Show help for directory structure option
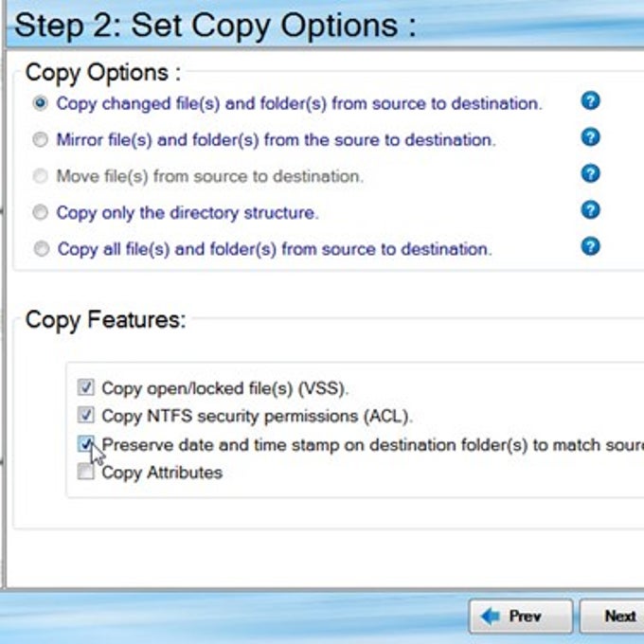Screen dimensions: 644x644 coord(590,210)
